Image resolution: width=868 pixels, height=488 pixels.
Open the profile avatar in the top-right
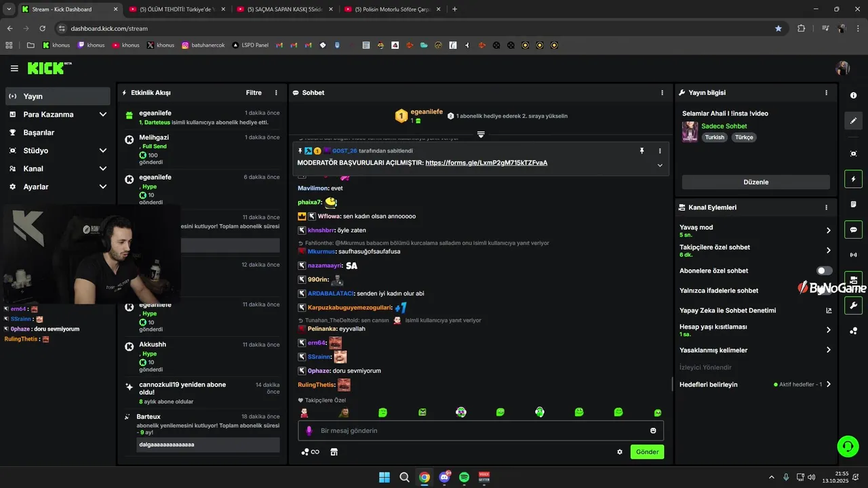coord(843,68)
